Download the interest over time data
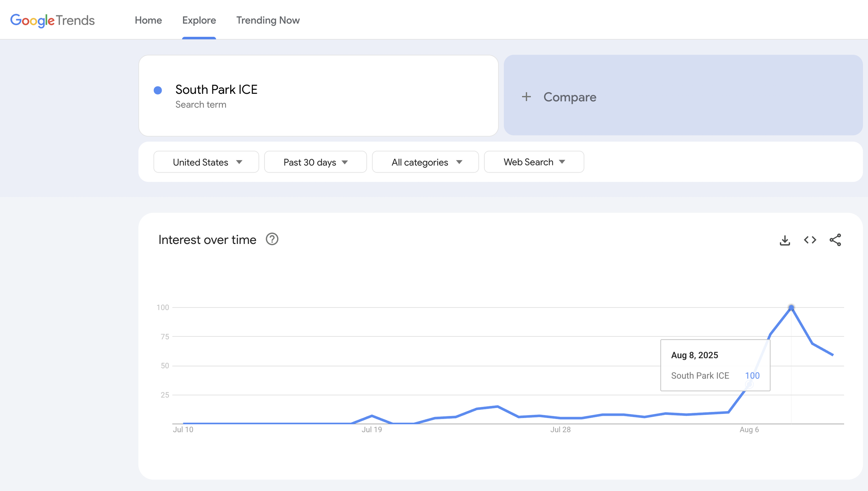 (x=785, y=240)
